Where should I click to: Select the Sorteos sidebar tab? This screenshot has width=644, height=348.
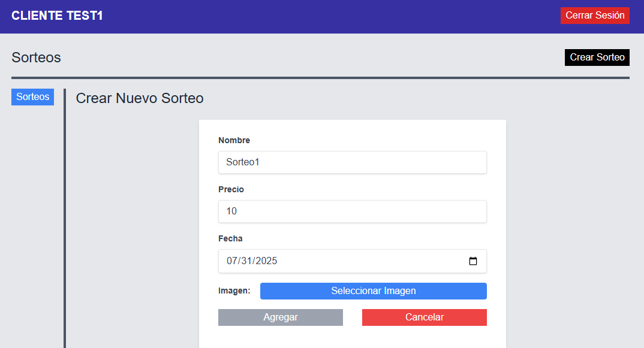pos(32,97)
